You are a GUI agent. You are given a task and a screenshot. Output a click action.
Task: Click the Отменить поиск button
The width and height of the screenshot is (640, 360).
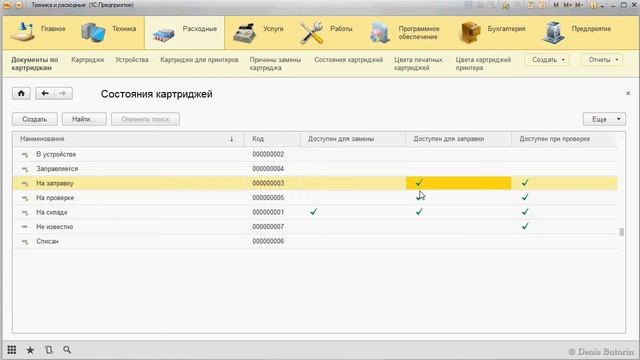coord(145,119)
